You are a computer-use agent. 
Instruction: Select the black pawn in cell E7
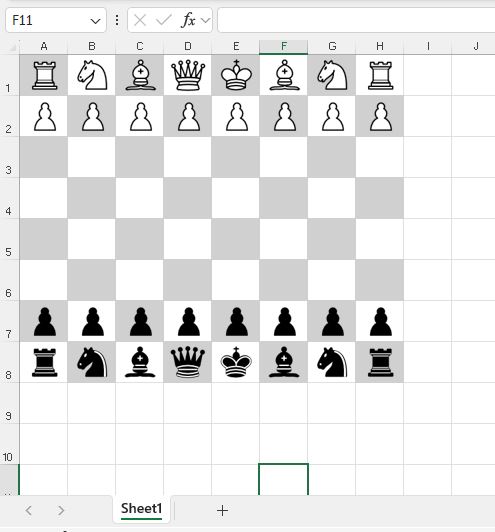click(237, 322)
